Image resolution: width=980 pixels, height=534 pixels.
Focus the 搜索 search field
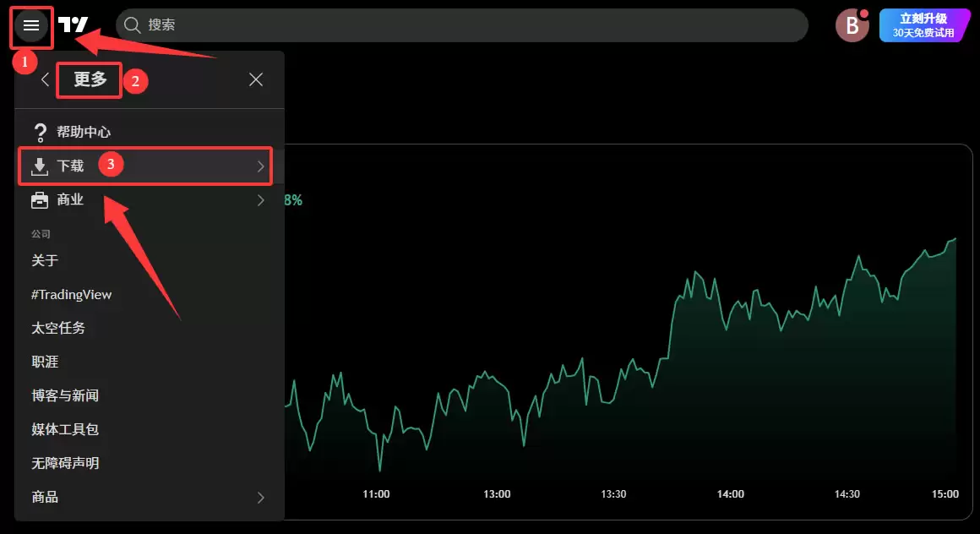(x=462, y=25)
